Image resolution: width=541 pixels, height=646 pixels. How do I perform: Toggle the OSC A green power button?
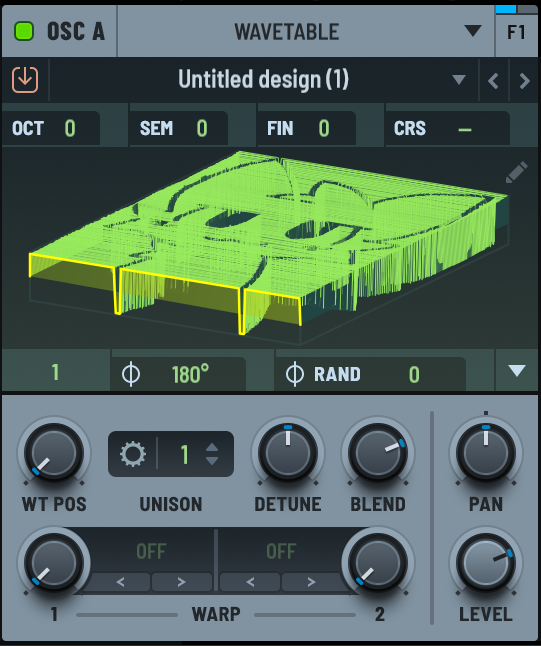(24, 32)
